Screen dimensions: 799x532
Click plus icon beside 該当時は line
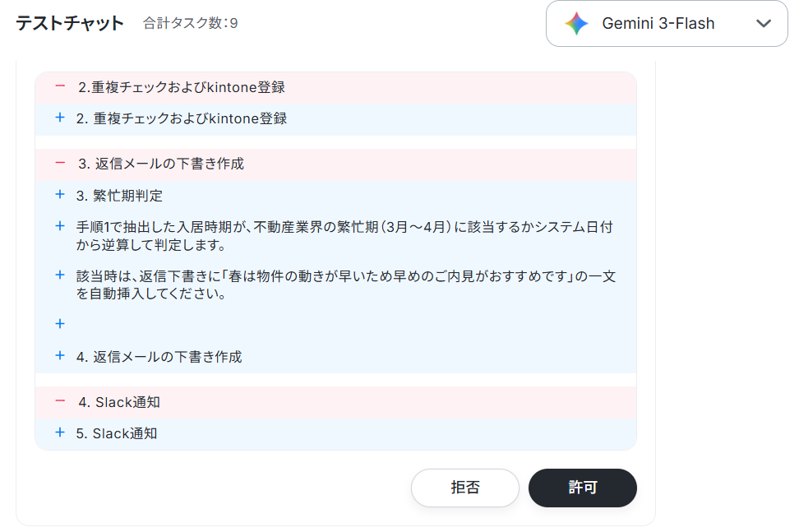click(60, 275)
